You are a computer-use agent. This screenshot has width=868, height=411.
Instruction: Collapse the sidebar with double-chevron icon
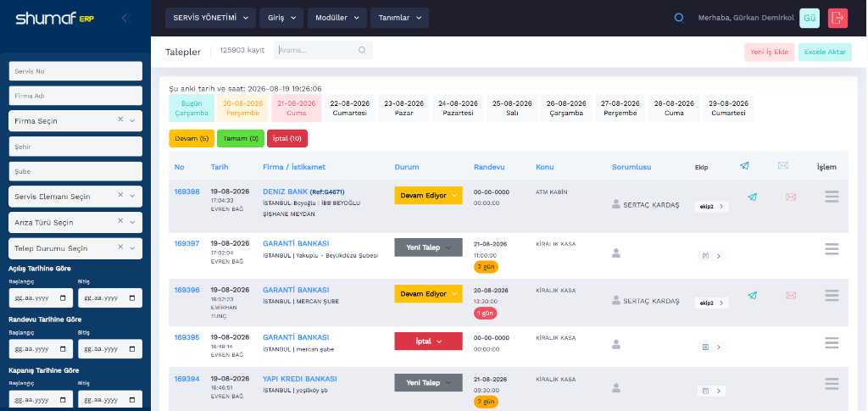pyautogui.click(x=125, y=19)
